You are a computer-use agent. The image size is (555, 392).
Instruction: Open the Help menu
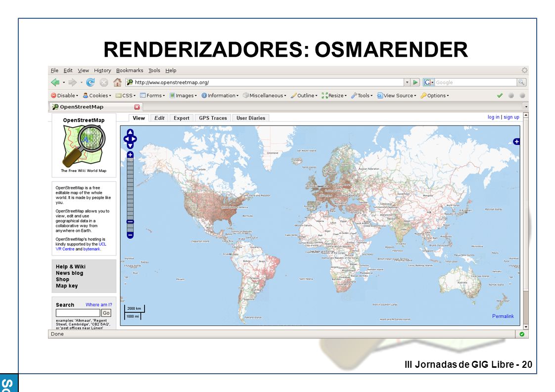pos(171,70)
